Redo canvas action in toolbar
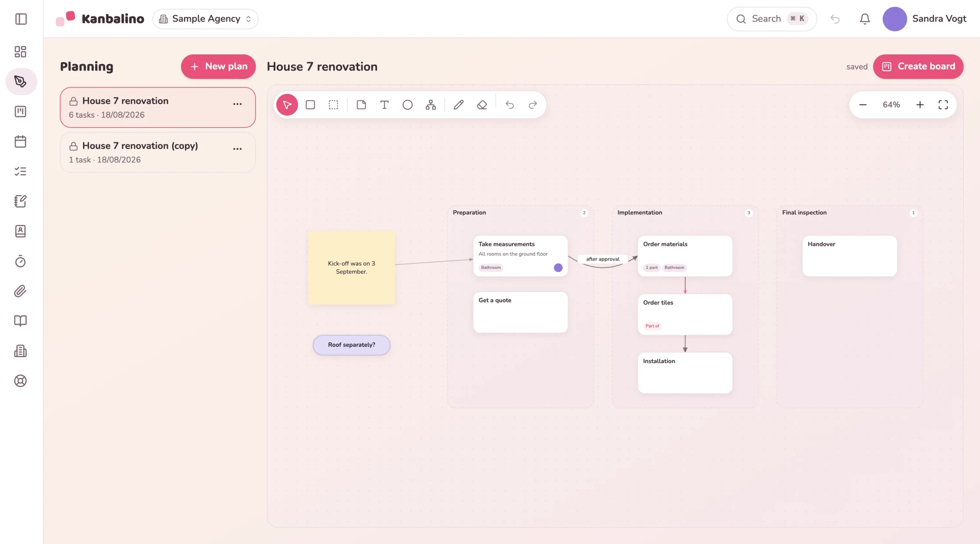 click(x=533, y=104)
